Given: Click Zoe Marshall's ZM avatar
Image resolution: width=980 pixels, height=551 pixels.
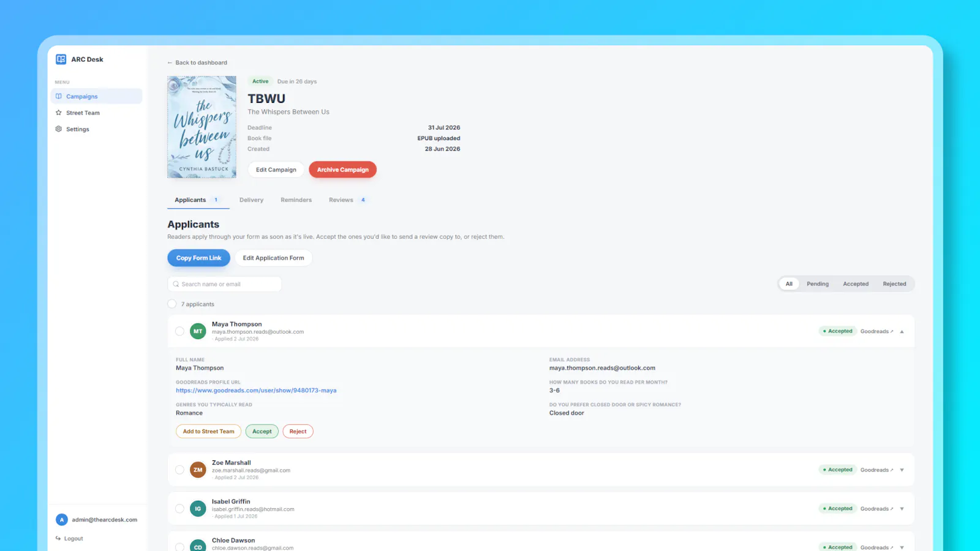Looking at the screenshot, I should [x=198, y=470].
